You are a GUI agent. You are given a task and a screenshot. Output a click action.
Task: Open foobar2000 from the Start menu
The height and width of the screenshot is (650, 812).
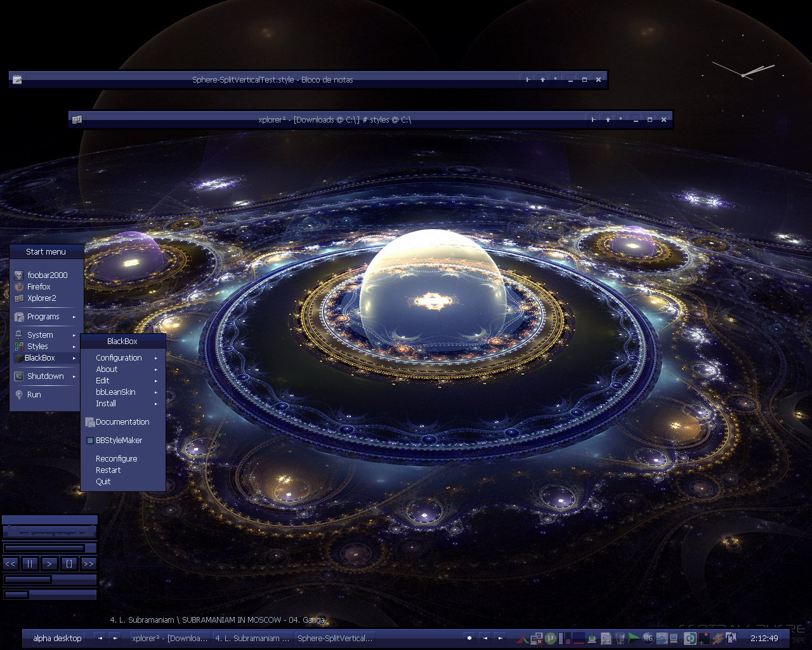pos(47,275)
